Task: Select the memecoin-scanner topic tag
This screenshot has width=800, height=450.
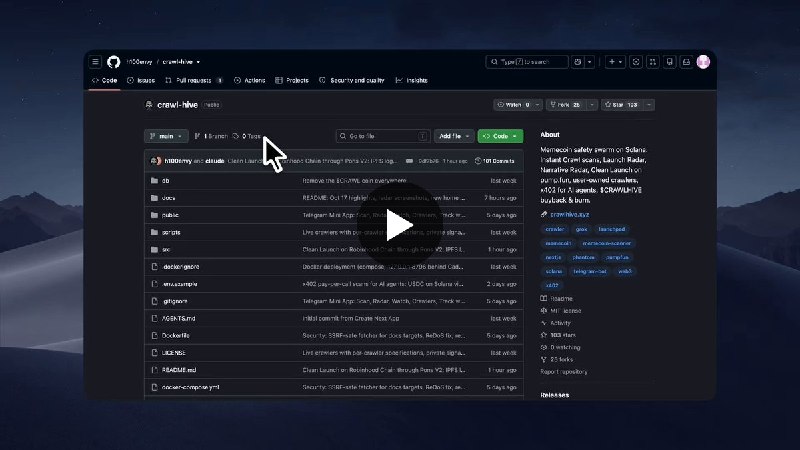Action: pyautogui.click(x=607, y=243)
